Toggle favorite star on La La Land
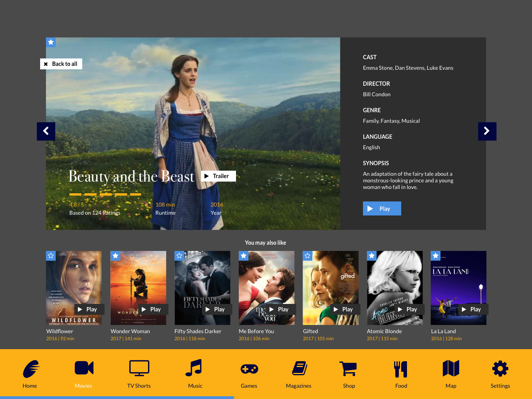Image resolution: width=532 pixels, height=399 pixels. [435, 256]
